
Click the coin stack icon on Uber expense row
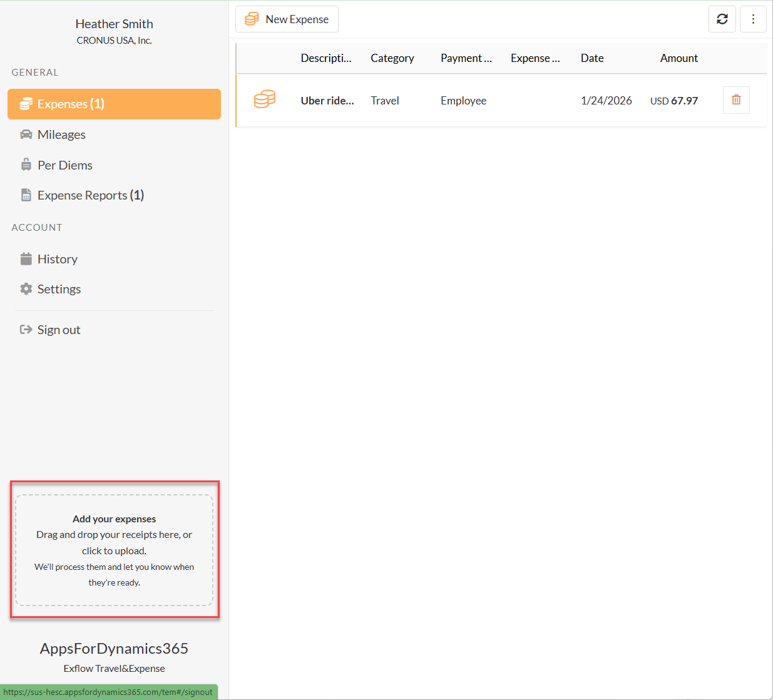(265, 100)
